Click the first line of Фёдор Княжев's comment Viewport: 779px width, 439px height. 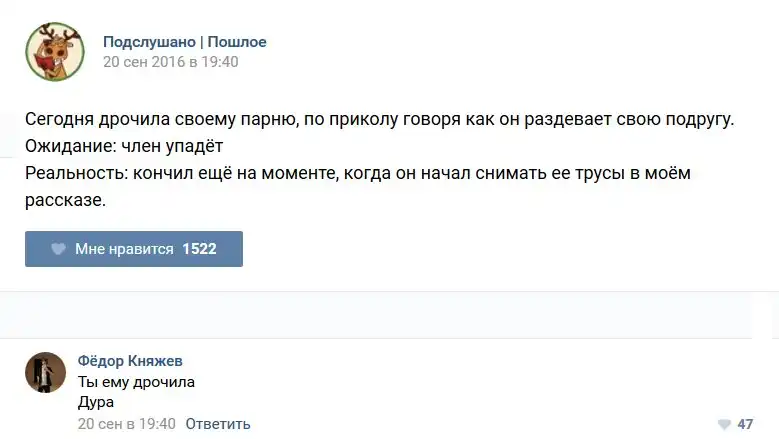pos(136,382)
